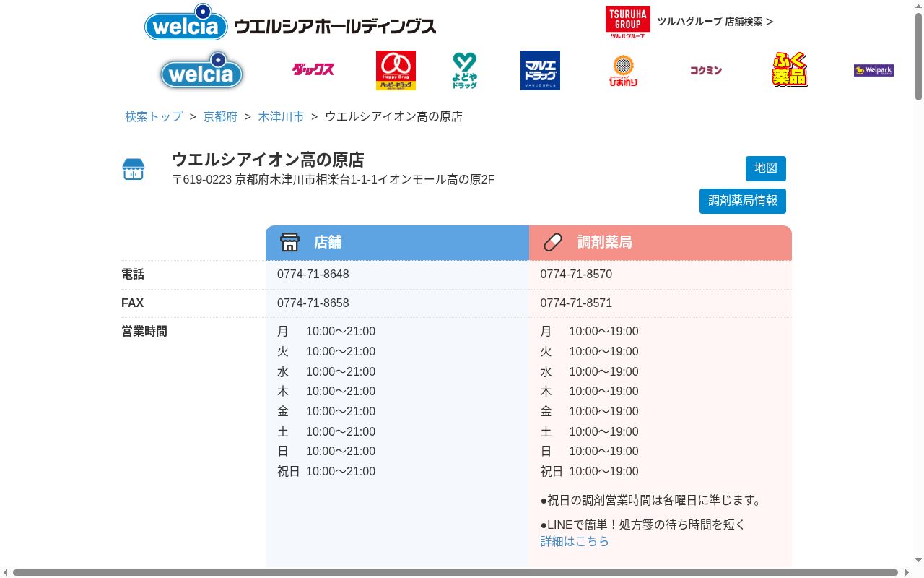Click the vertical scrollbar up arrow
The image size is (924, 578).
click(x=918, y=6)
